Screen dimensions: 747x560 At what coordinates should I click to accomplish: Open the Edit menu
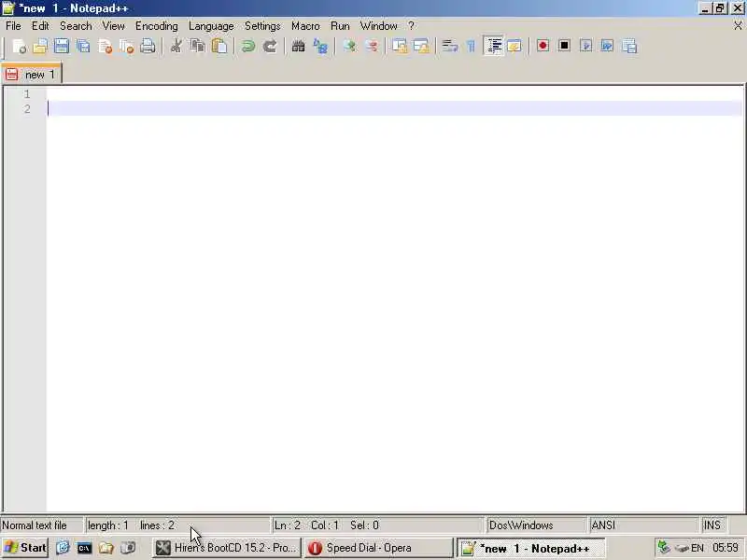coord(40,26)
